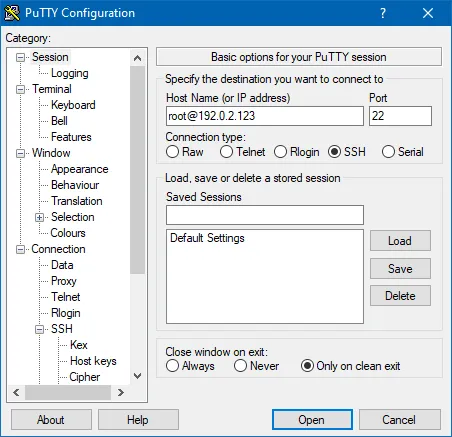Open the Proxy settings
The width and height of the screenshot is (452, 437).
(64, 281)
